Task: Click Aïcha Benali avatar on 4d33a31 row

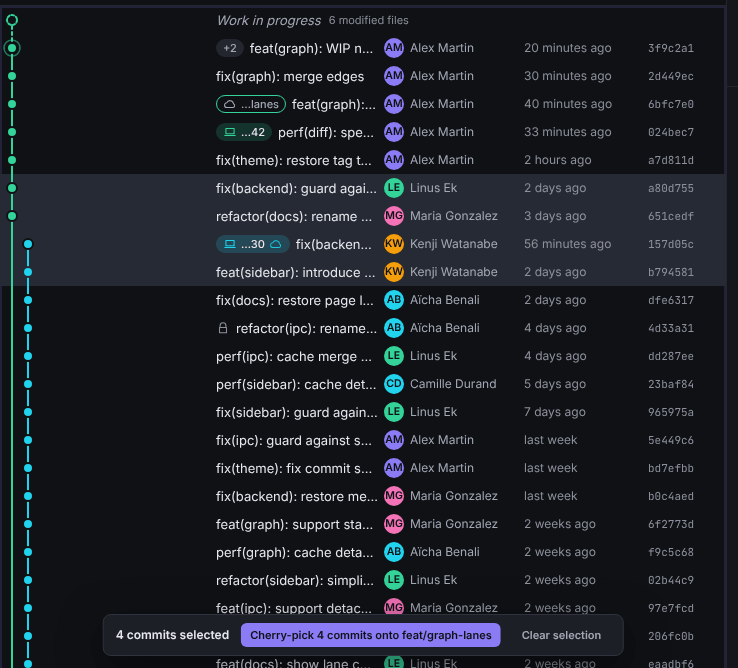Action: coord(394,328)
